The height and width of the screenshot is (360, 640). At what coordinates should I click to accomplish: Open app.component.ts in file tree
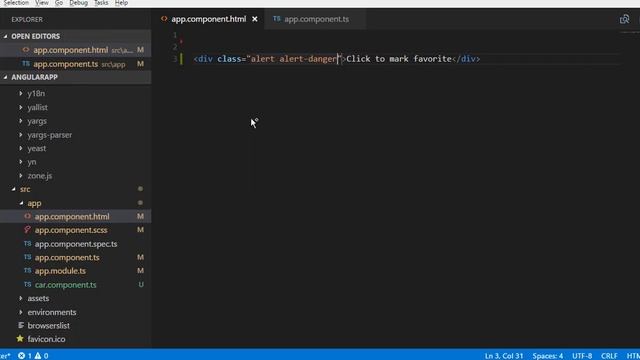click(x=67, y=258)
